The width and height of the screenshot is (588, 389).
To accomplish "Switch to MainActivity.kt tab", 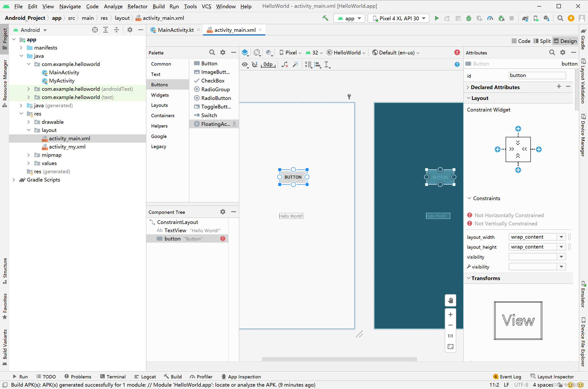I will coord(175,30).
